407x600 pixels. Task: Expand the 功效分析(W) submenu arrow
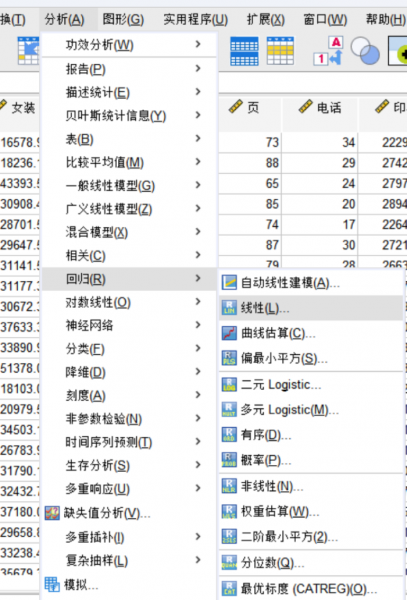coord(198,44)
